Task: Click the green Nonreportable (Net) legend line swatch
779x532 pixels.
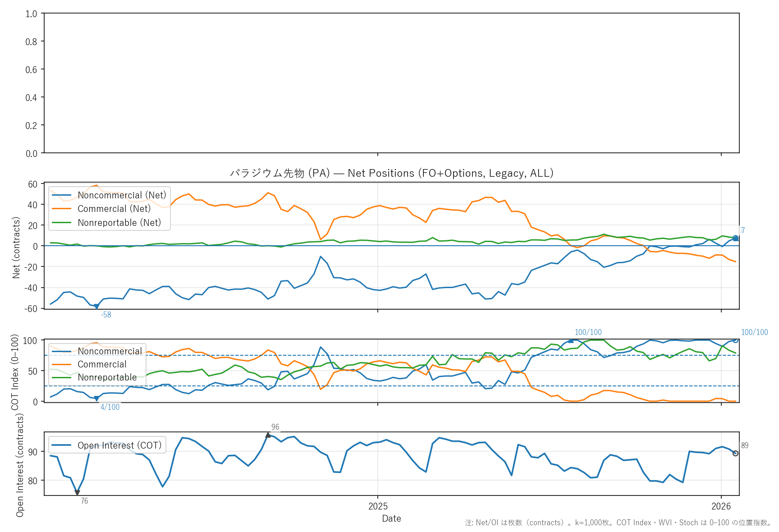Action: [62, 223]
